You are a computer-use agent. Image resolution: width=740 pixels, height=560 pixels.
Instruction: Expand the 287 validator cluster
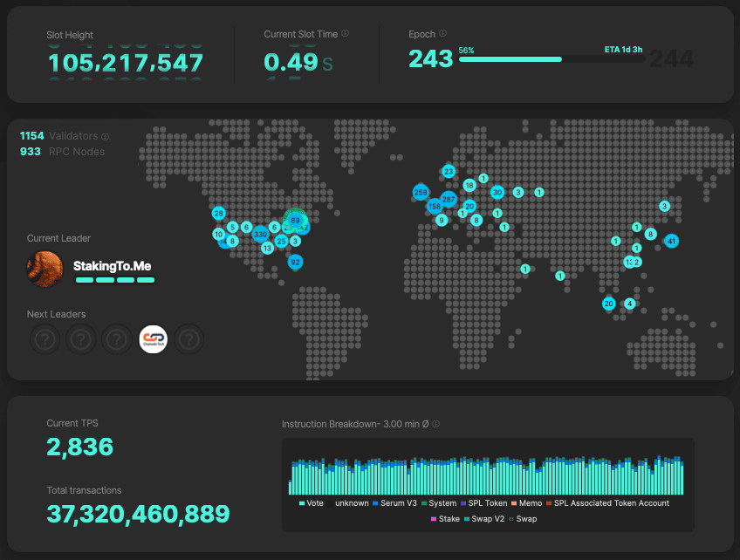[449, 200]
